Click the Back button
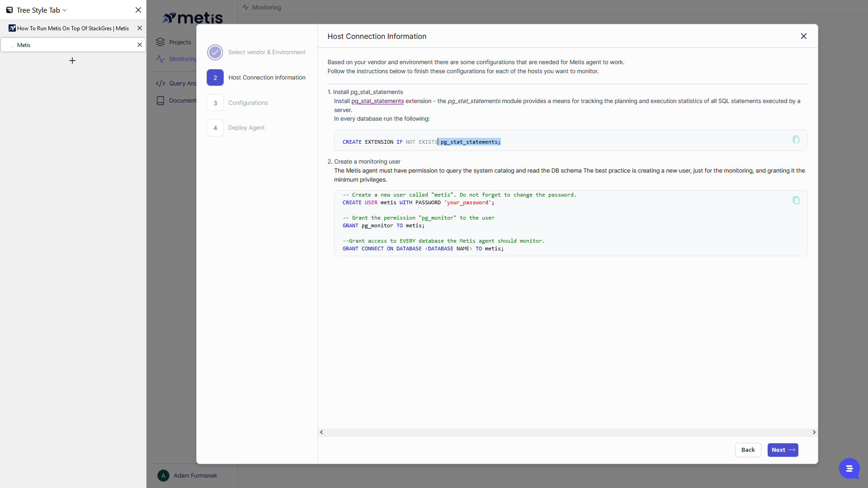 pos(748,450)
